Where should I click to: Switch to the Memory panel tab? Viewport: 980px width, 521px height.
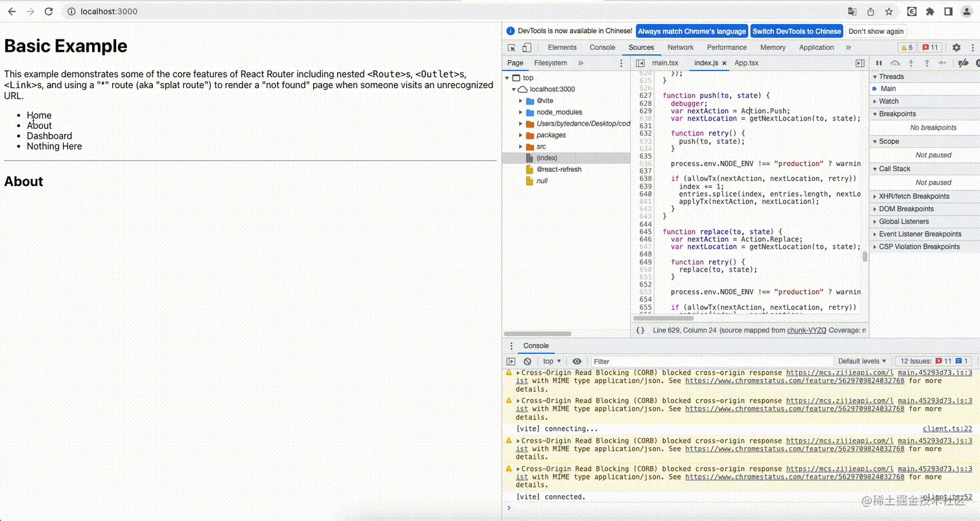[773, 47]
